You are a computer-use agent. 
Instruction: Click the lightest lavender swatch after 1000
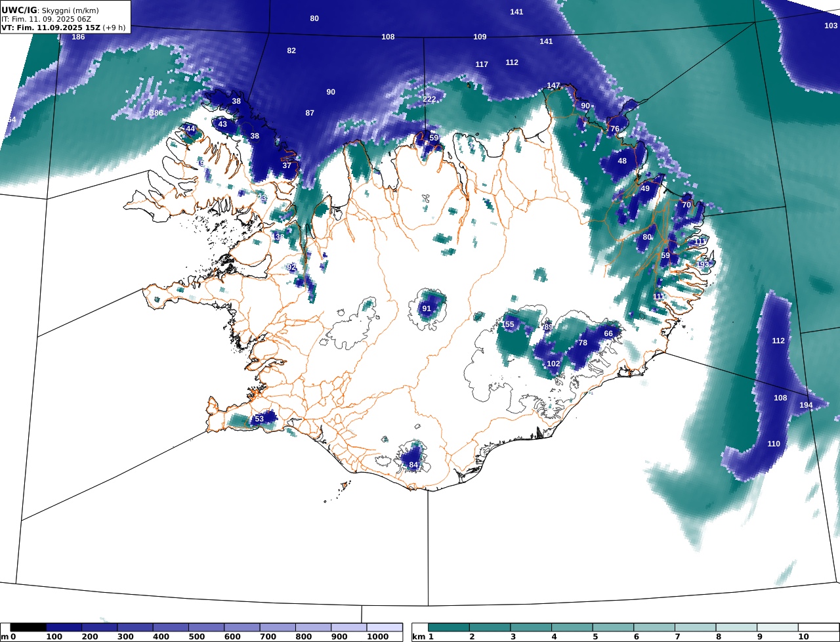[385, 628]
